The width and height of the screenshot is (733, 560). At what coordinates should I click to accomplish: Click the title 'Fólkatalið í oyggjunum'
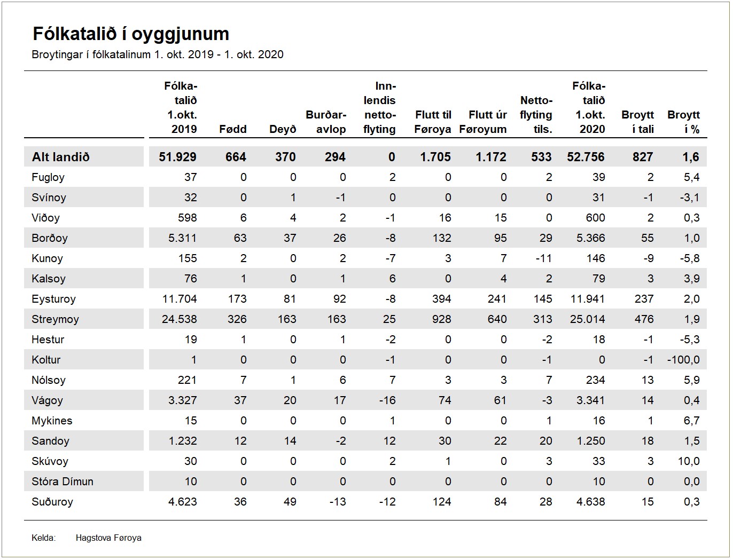pyautogui.click(x=131, y=34)
